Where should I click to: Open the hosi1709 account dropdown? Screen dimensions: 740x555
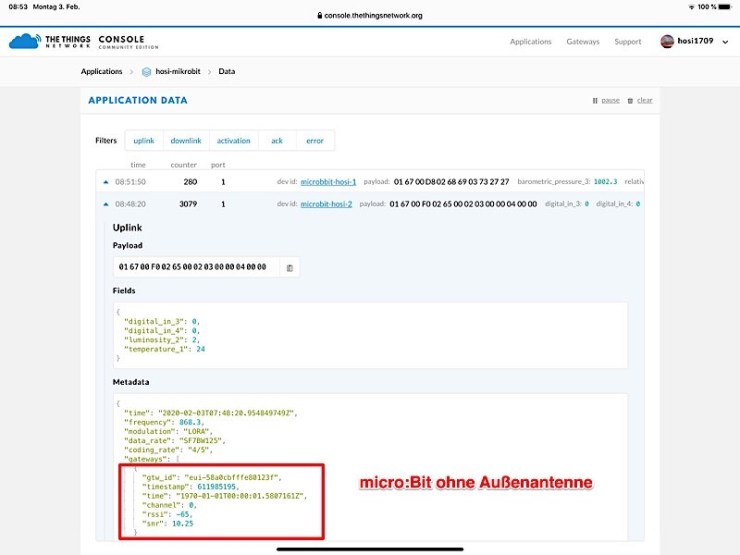(x=690, y=41)
